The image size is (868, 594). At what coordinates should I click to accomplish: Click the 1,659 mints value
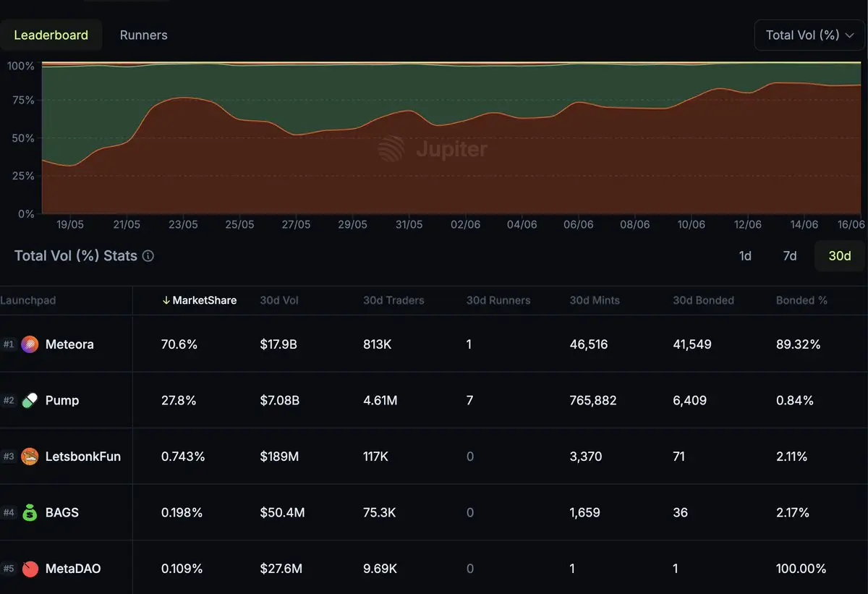[x=585, y=512]
